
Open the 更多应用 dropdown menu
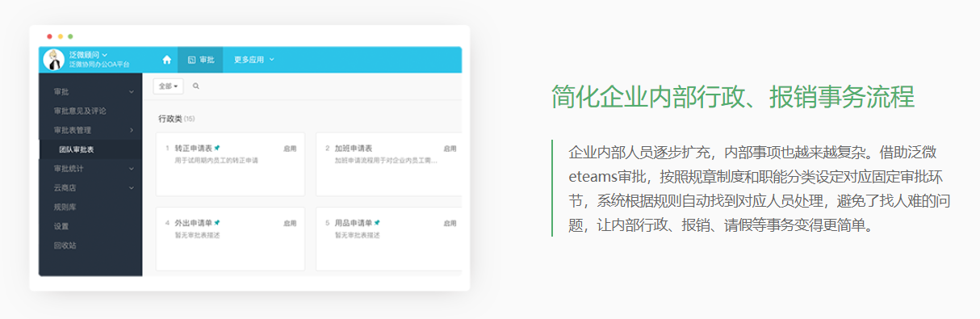253,60
